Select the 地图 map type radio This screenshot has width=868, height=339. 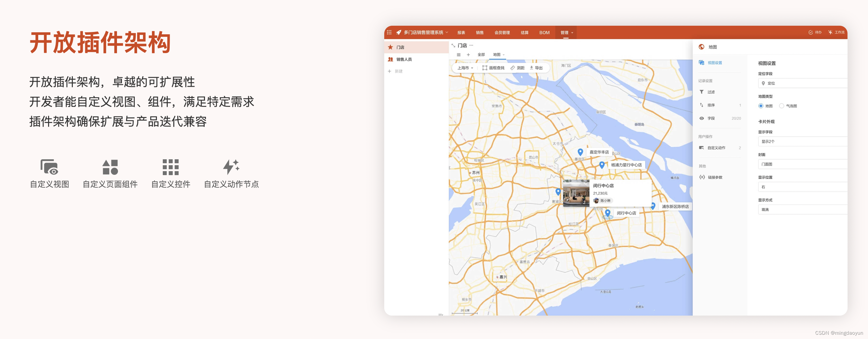(x=761, y=106)
